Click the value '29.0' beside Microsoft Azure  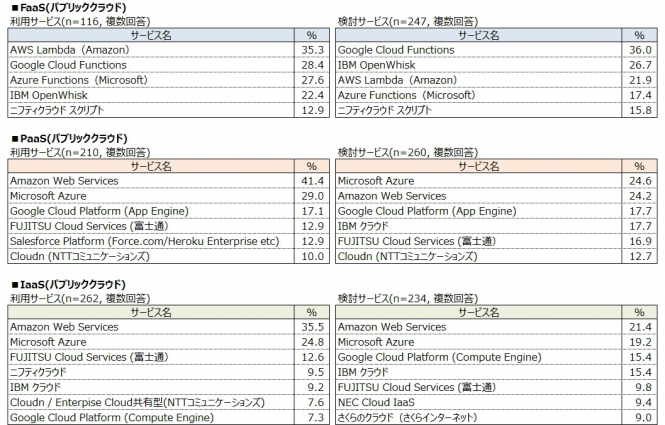tap(313, 196)
